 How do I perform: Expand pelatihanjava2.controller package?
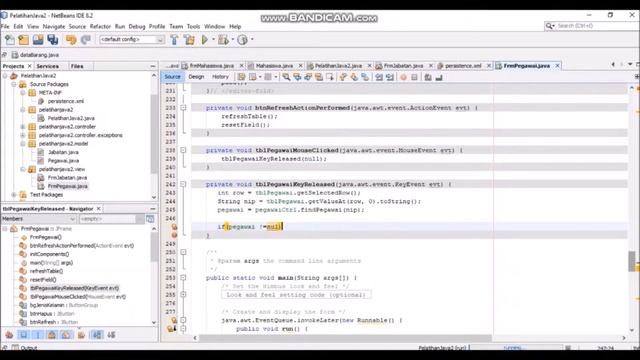[x=23, y=127]
